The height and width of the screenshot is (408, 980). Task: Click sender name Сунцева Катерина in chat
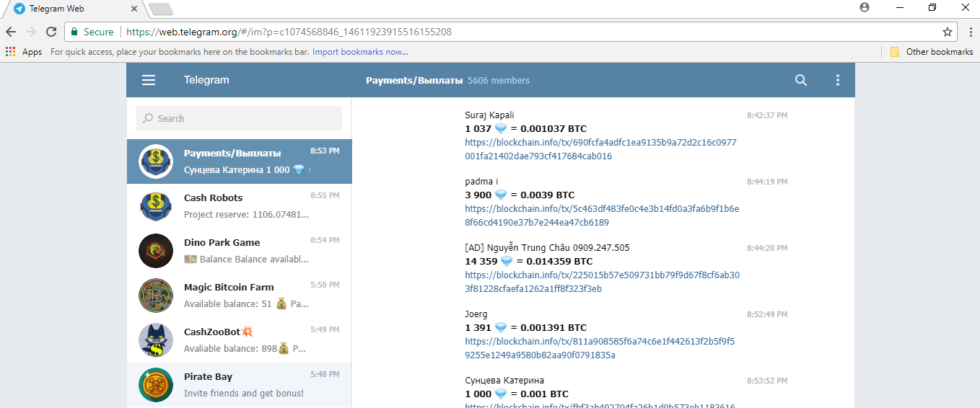504,381
